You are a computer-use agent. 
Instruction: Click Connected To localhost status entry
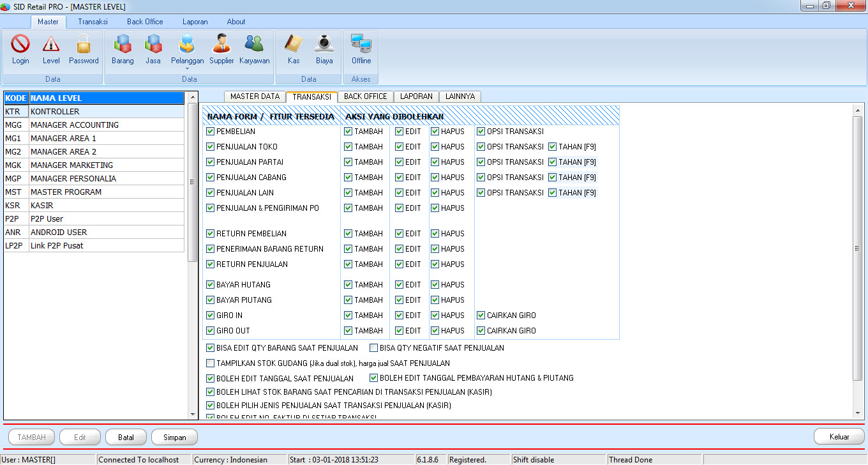coord(144,460)
